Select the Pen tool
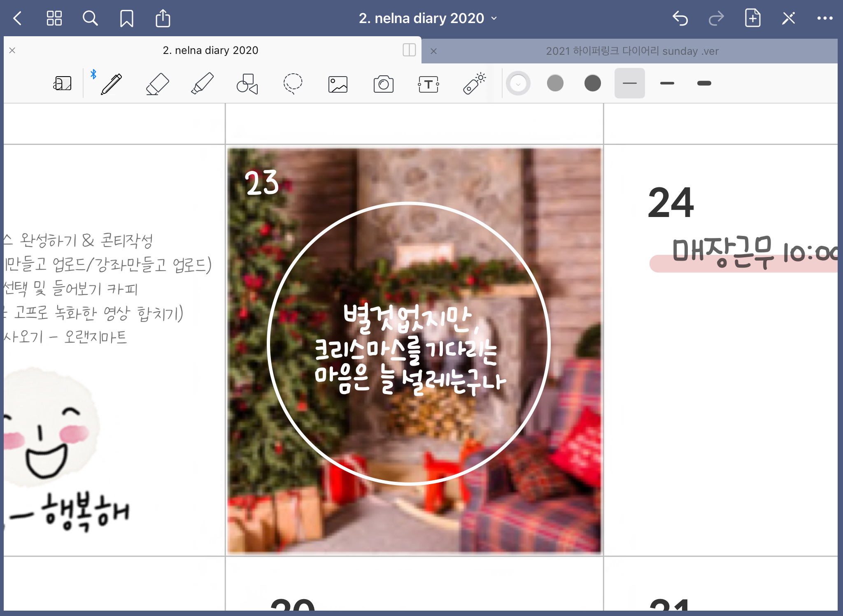843x616 pixels. pos(111,84)
